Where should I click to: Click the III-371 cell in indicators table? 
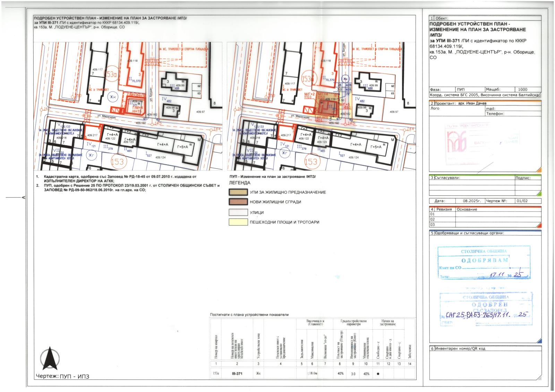[237, 374]
